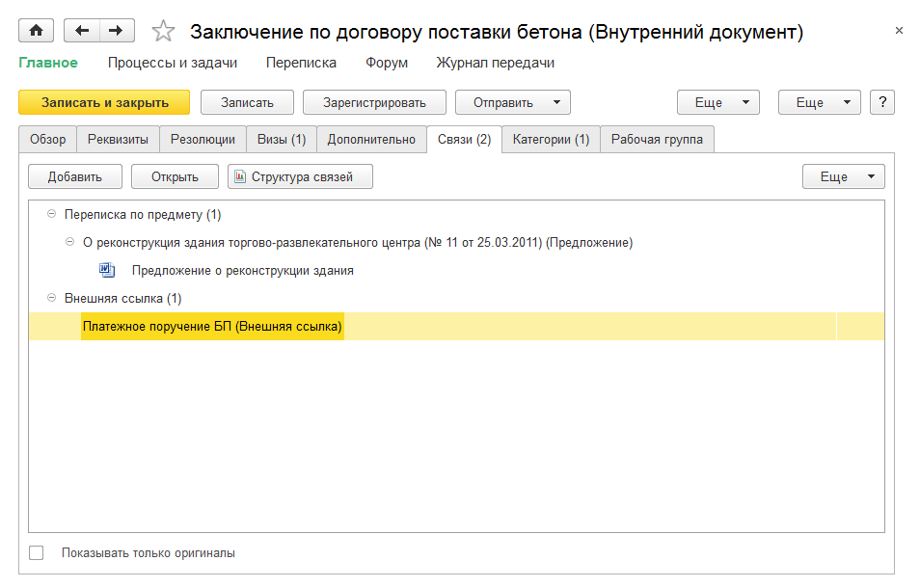Click 'Записать и закрыть' button
The width and height of the screenshot is (920, 588).
pyautogui.click(x=104, y=102)
